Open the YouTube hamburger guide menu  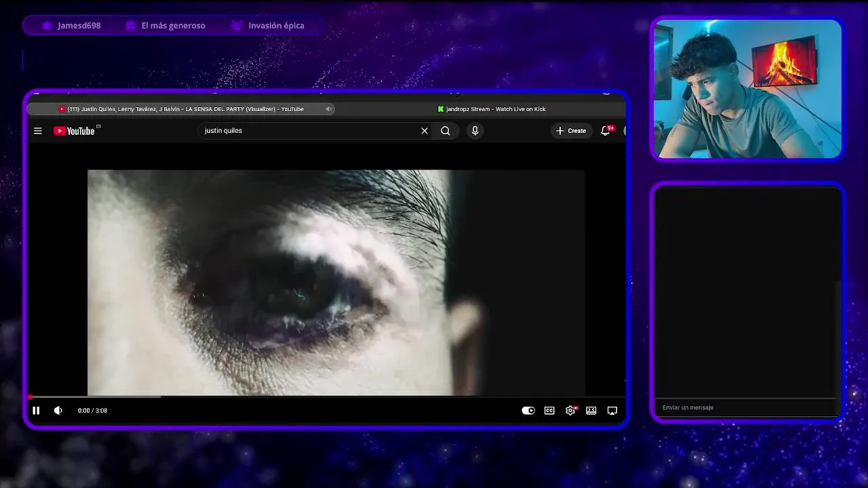38,131
